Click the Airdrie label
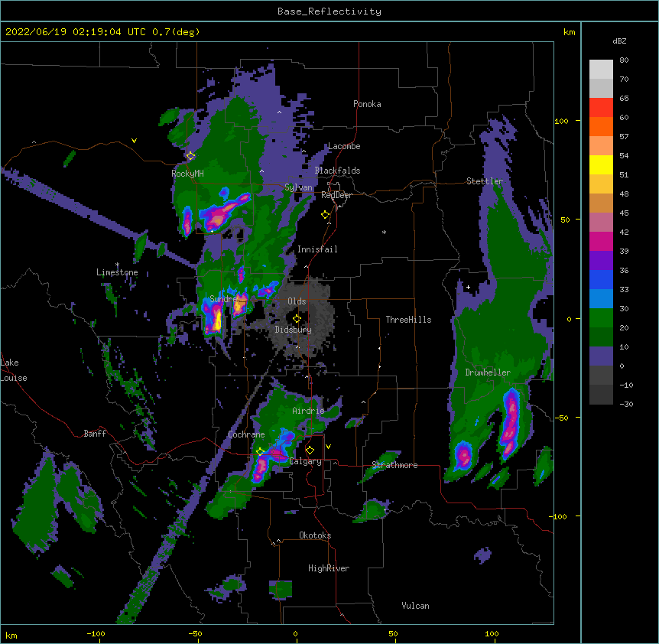The height and width of the screenshot is (644, 659). pos(308,411)
